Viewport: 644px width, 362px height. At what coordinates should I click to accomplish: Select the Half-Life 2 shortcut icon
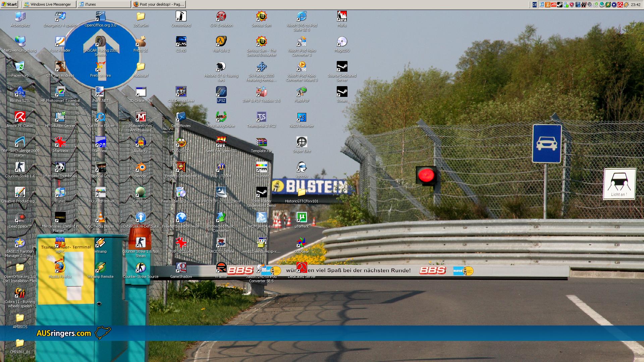[221, 42]
